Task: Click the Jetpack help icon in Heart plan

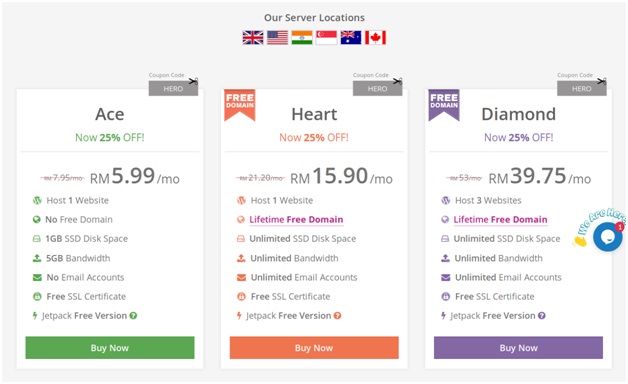Action: (338, 316)
